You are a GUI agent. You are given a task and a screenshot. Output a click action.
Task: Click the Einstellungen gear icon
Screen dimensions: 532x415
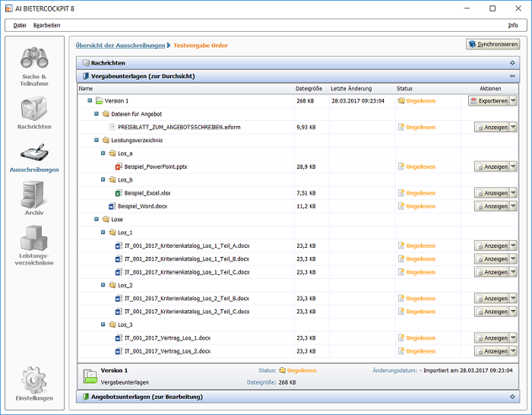point(34,379)
